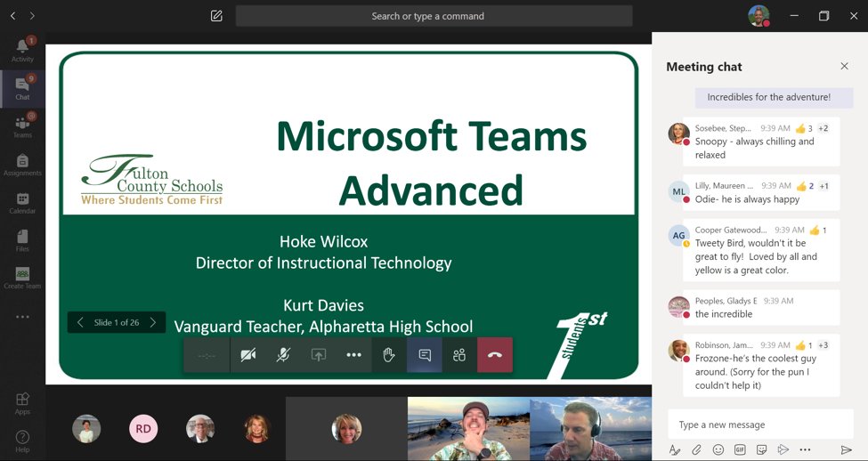Click Sosebee's avatar in chat
This screenshot has height=461, width=868.
click(x=678, y=133)
